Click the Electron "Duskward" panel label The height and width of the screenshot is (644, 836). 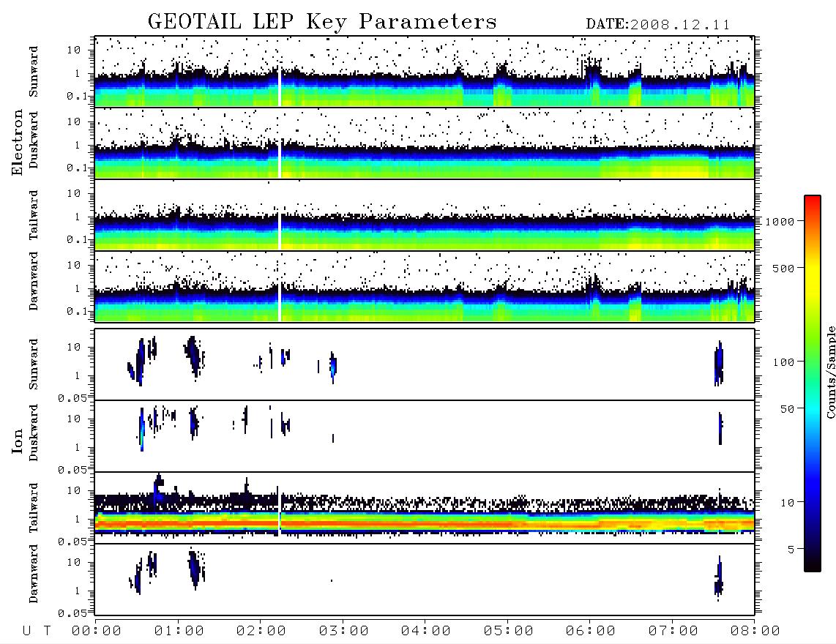pos(34,141)
